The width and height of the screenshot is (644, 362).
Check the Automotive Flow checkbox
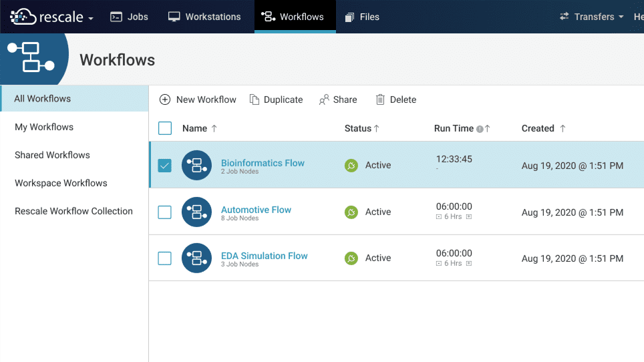tap(165, 212)
